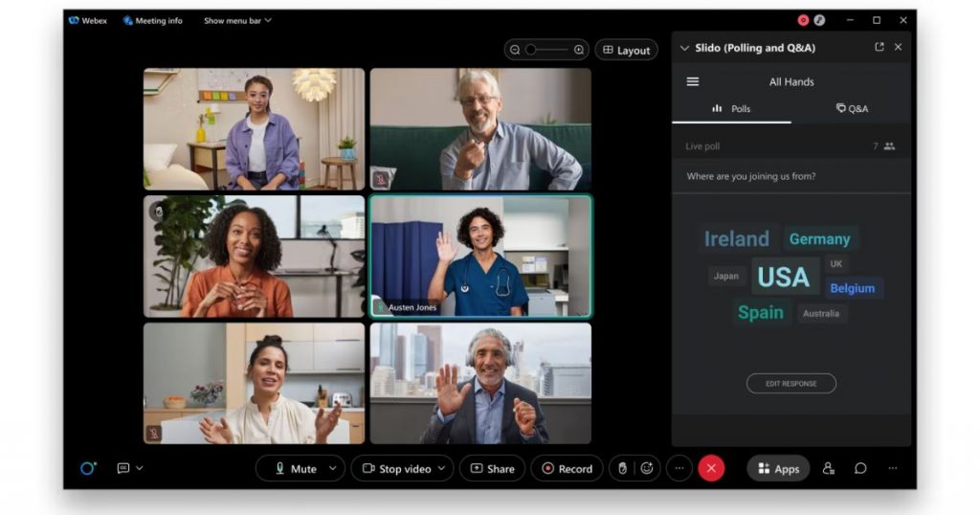Open the Participants panel icon

[829, 468]
